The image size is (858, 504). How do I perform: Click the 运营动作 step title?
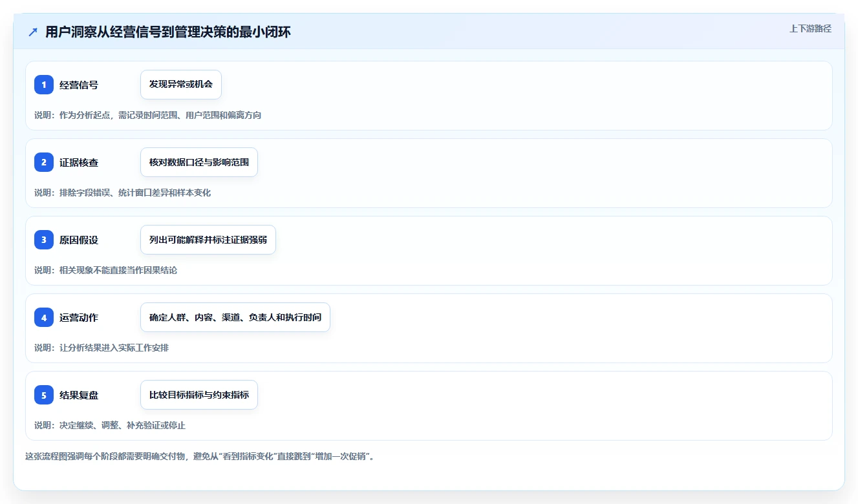tap(79, 317)
